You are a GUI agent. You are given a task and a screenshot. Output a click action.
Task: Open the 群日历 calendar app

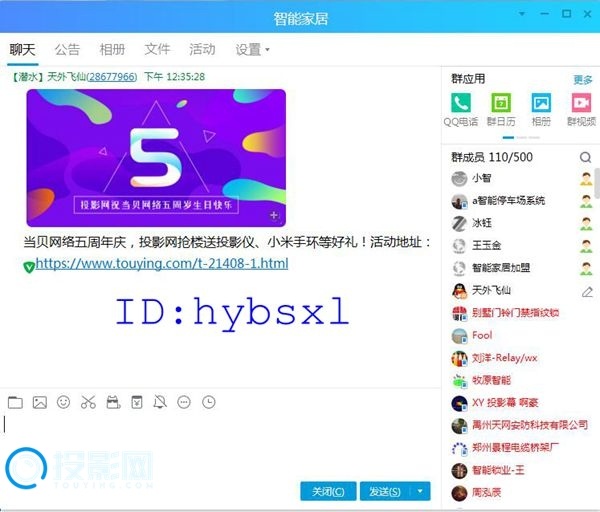[501, 103]
